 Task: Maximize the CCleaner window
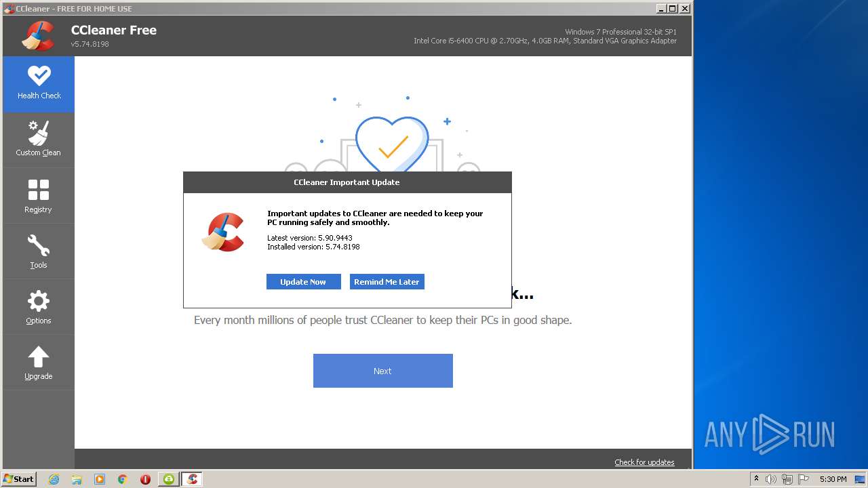click(x=673, y=8)
